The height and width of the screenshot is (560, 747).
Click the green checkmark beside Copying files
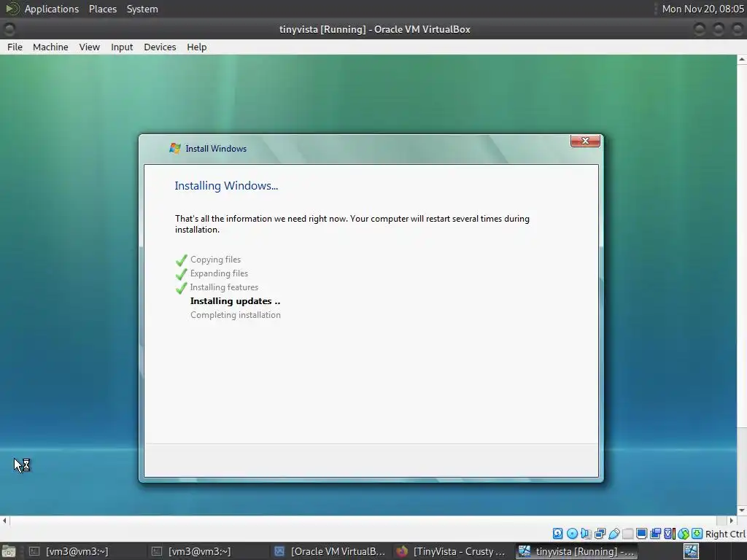click(x=181, y=260)
